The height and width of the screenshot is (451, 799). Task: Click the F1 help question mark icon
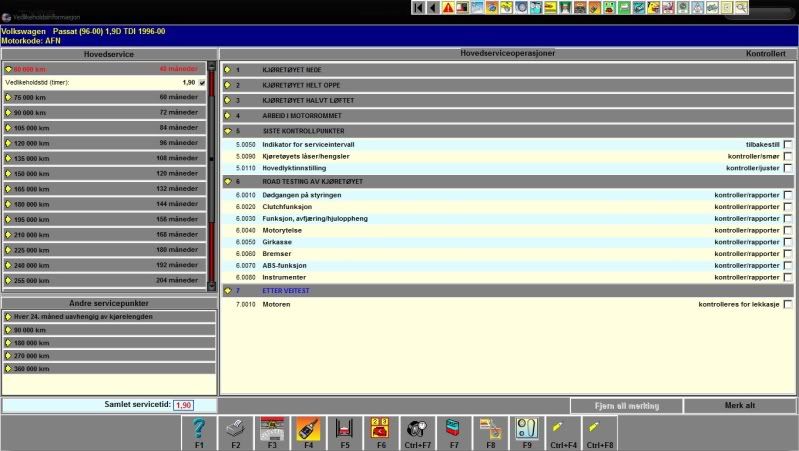click(x=198, y=430)
